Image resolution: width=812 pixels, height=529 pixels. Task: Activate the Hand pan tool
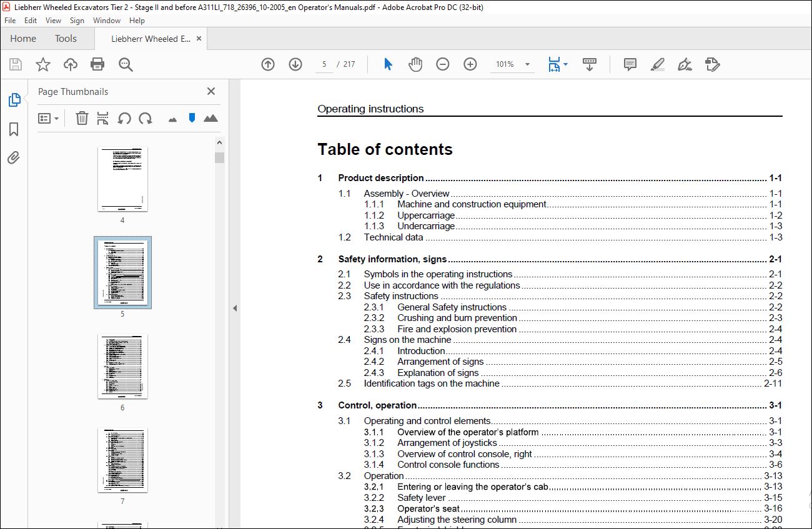click(x=415, y=64)
